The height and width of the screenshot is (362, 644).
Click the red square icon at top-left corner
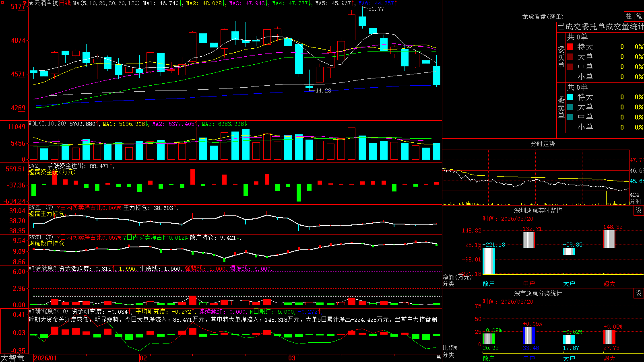coord(2,2)
